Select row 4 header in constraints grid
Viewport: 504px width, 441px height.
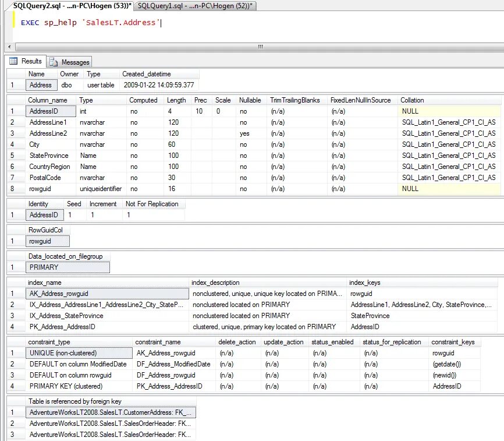pyautogui.click(x=16, y=386)
